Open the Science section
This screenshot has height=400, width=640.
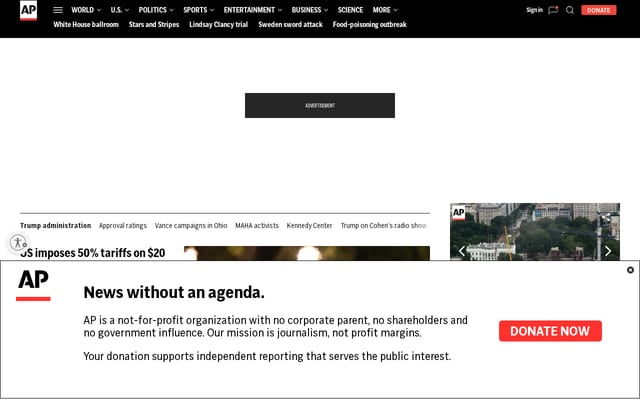[x=350, y=10]
